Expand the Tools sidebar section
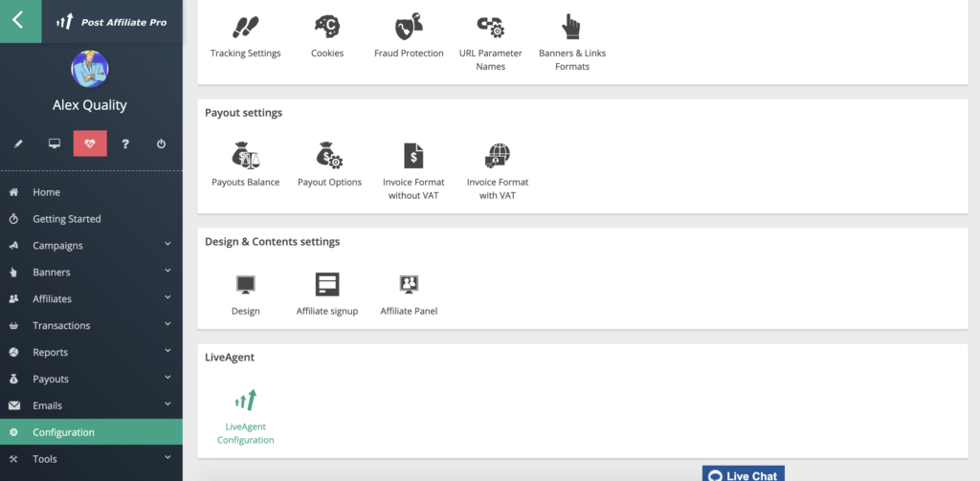Screen dimensions: 980x481 coord(167,459)
